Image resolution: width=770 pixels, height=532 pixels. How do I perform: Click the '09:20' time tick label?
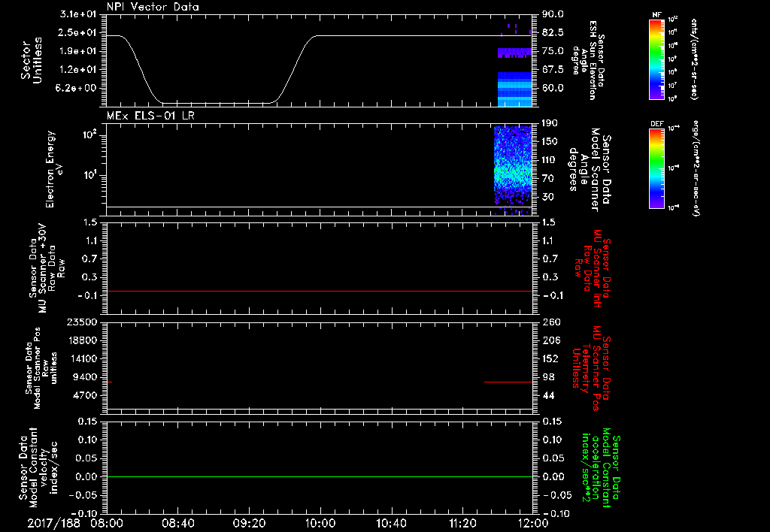click(249, 523)
